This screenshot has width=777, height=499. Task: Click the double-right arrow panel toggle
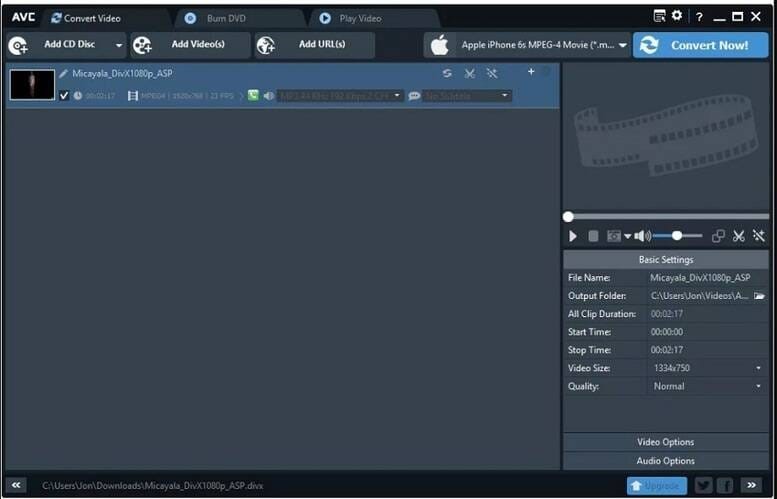pos(751,485)
